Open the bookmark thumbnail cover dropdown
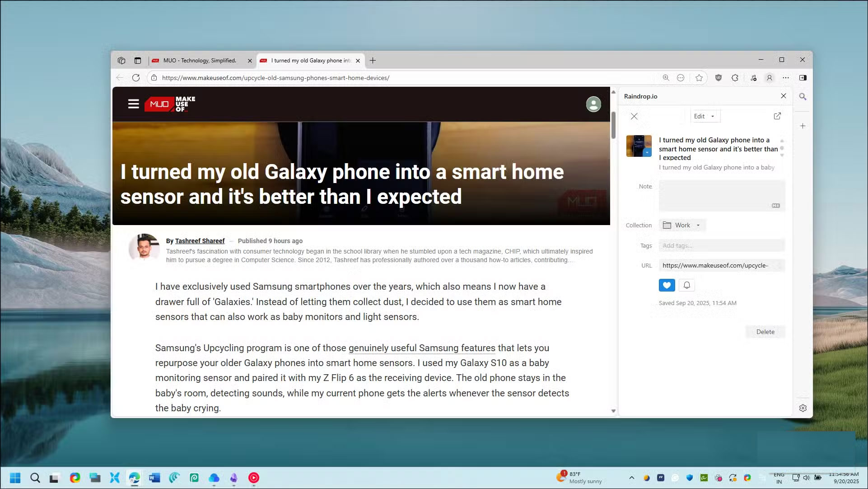 (x=647, y=152)
